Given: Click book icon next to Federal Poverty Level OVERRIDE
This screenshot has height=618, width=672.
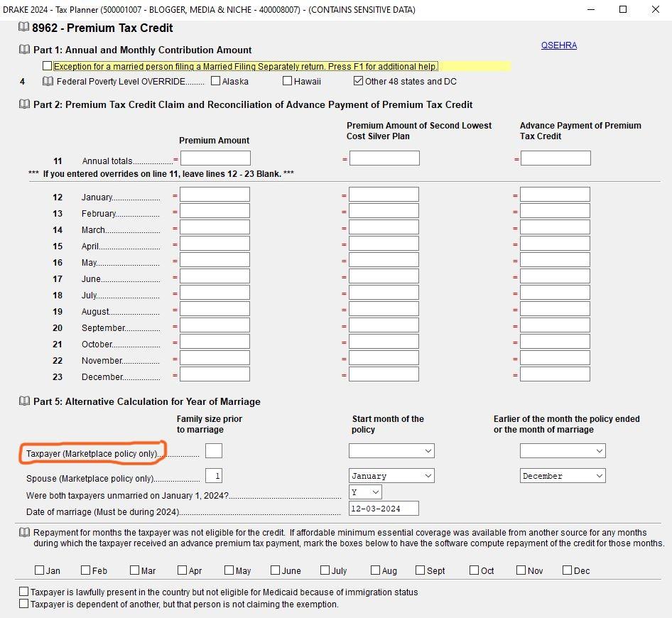Looking at the screenshot, I should click(48, 81).
